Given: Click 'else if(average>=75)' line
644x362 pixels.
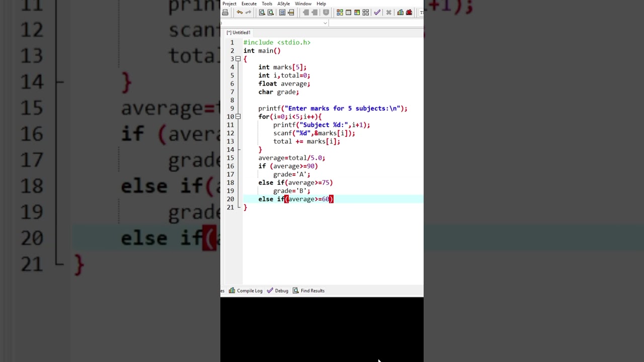Looking at the screenshot, I should point(295,183).
